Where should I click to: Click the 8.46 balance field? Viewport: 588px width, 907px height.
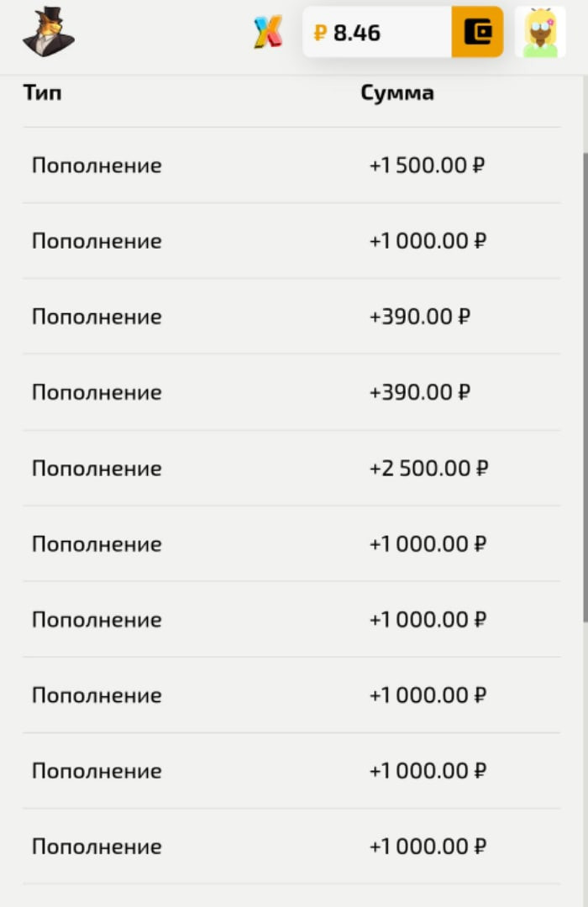point(377,32)
